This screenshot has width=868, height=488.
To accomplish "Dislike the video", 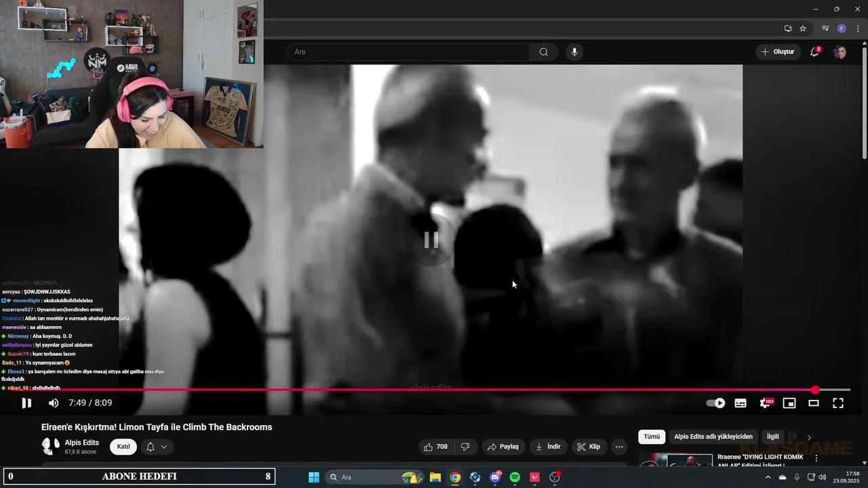I will click(x=465, y=447).
